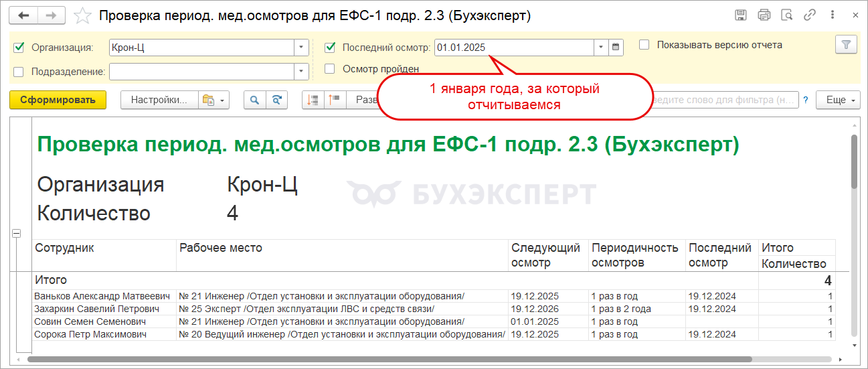Click the Итого Количество total value 4
Screen dimensions: 868x369
click(x=796, y=281)
